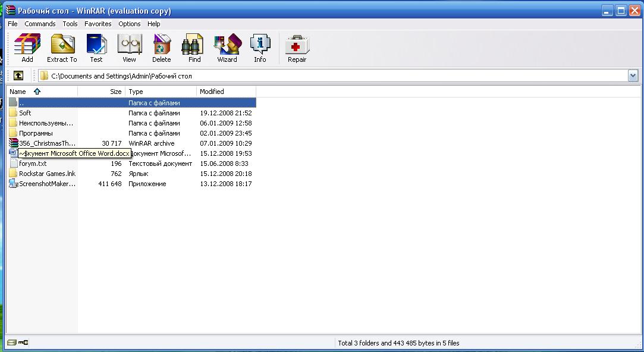This screenshot has height=352, width=644.
Task: Select the Soft folder icon
Action: tap(13, 112)
